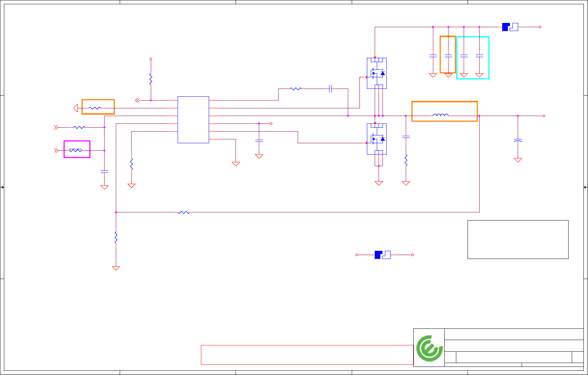Click open circle terminal right of the IC
Viewport: 588px width, 375px height.
click(x=271, y=123)
